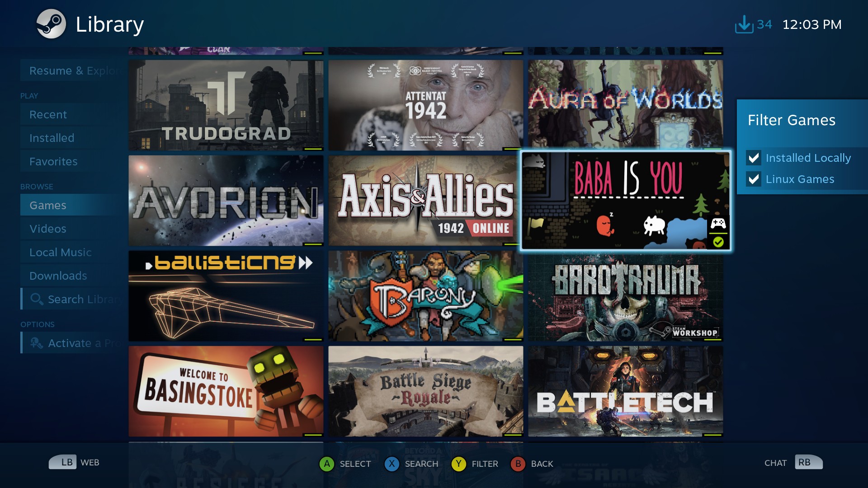The image size is (868, 488).
Task: Expand the Options section in sidebar
Action: coord(38,324)
